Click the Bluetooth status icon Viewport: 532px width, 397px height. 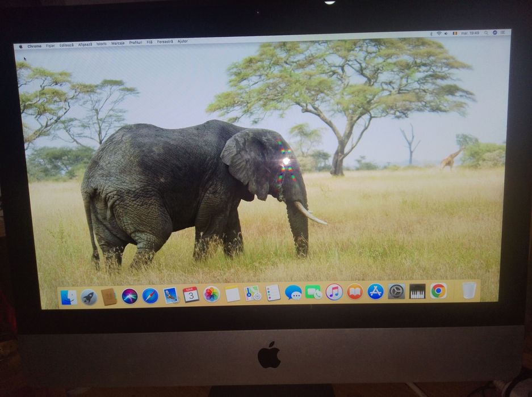(x=432, y=33)
